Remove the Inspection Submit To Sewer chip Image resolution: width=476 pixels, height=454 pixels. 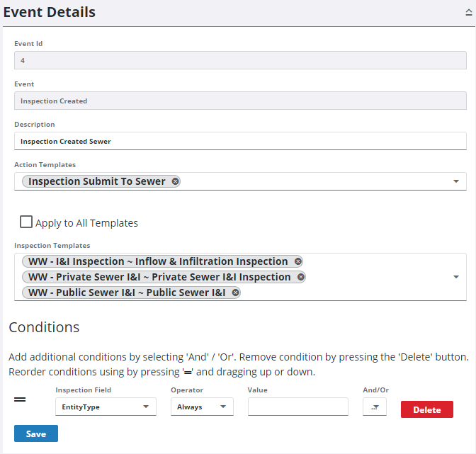point(175,181)
